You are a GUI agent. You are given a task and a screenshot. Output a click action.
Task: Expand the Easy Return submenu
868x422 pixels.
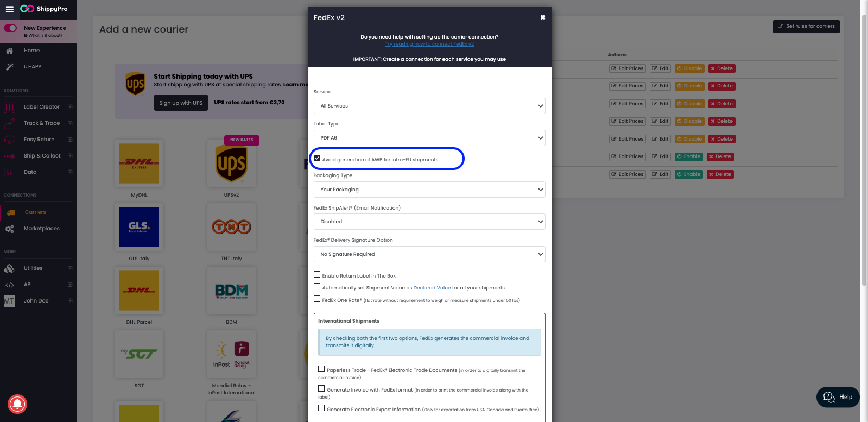tap(70, 140)
